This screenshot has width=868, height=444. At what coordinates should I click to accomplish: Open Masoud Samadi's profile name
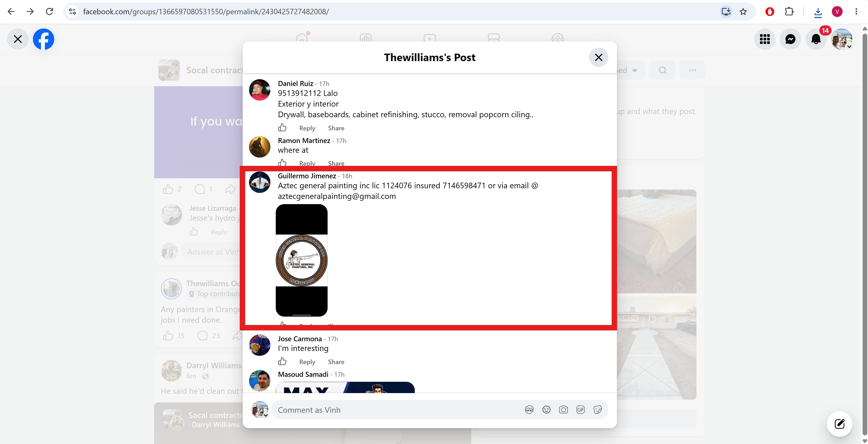click(x=303, y=374)
